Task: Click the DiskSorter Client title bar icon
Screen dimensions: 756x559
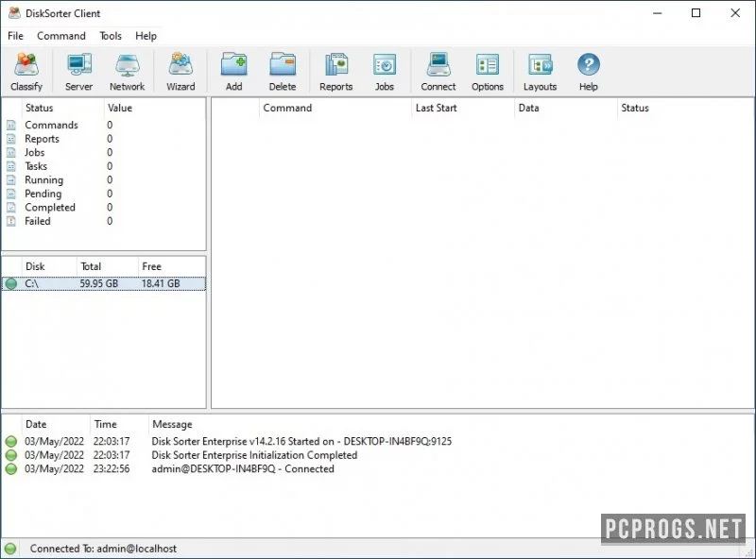Action: click(x=14, y=13)
